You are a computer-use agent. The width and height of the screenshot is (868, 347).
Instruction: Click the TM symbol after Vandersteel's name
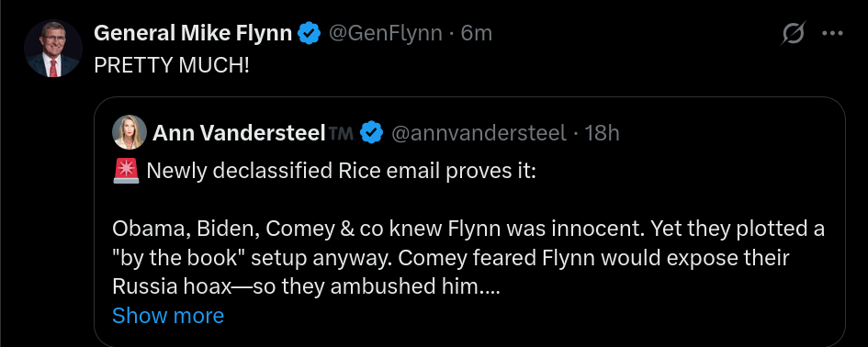click(341, 133)
